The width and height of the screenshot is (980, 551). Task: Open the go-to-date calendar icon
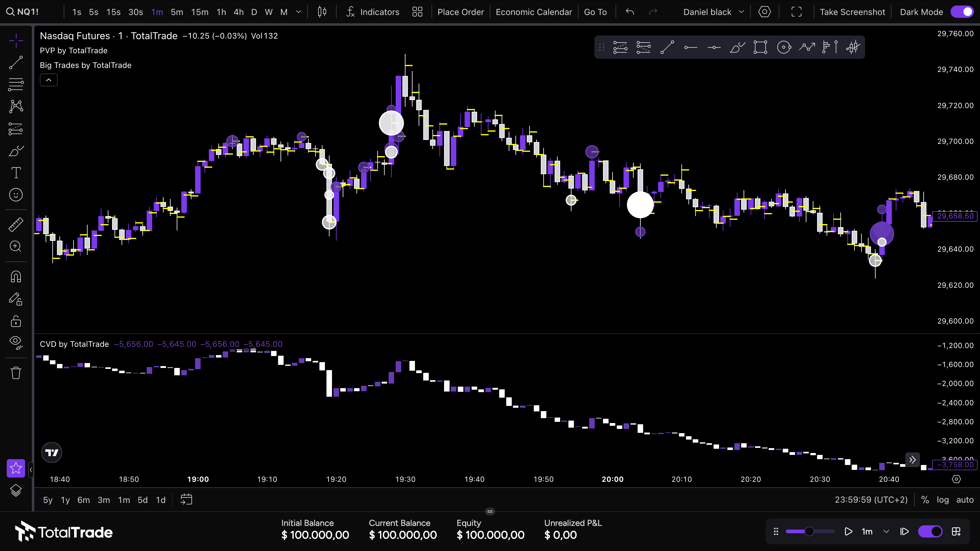point(186,499)
